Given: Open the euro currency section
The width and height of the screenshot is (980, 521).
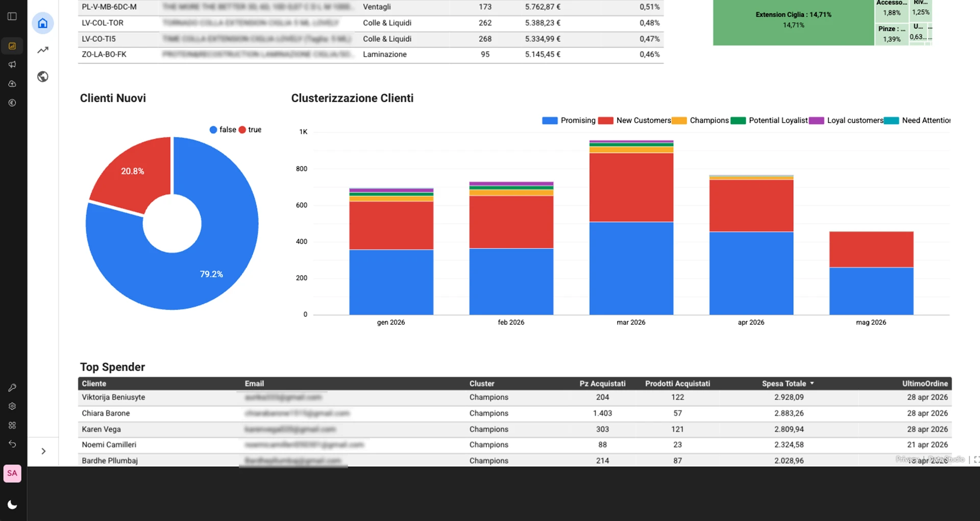Looking at the screenshot, I should tap(12, 103).
